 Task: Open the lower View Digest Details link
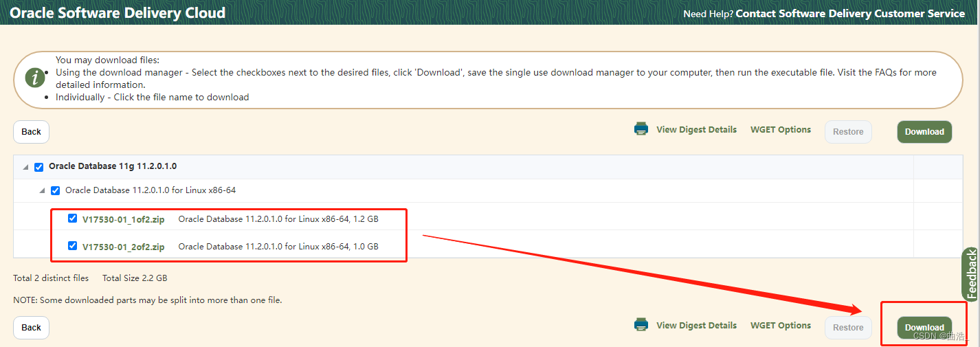coord(696,325)
